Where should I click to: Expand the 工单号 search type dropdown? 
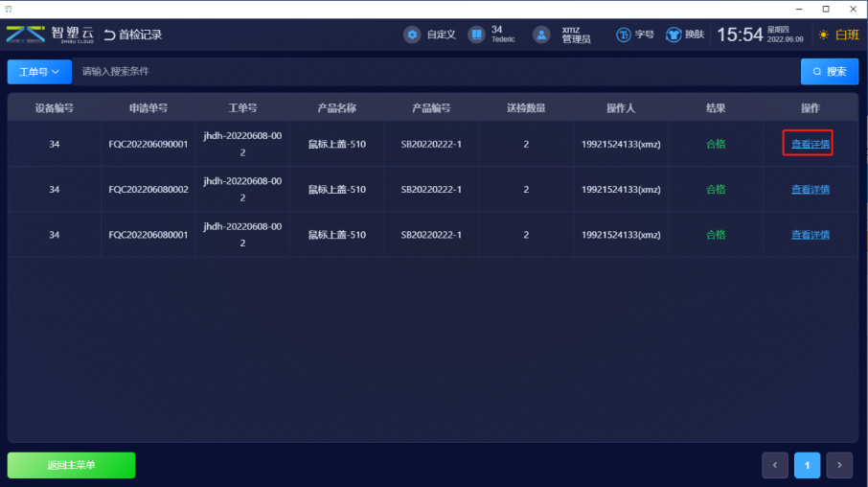[x=39, y=72]
